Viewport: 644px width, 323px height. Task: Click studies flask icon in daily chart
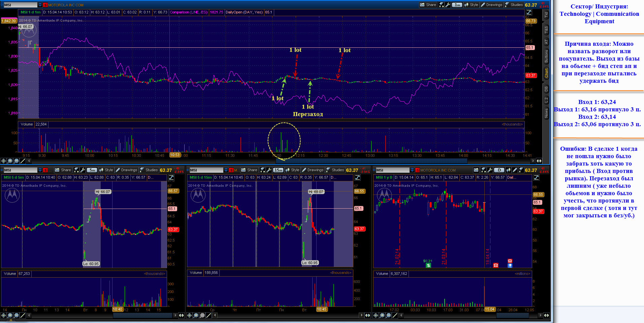521,170
